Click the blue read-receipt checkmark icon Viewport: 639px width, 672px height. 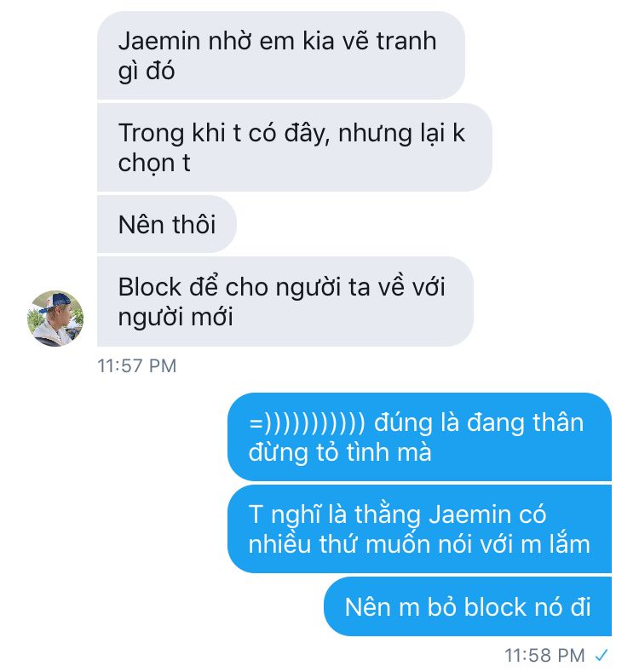click(x=602, y=655)
